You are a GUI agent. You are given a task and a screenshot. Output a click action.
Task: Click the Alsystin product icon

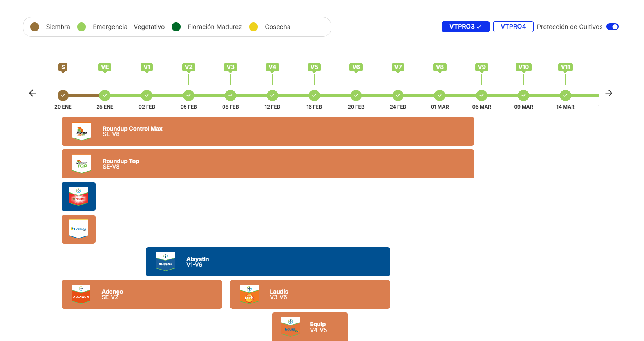[x=165, y=261]
